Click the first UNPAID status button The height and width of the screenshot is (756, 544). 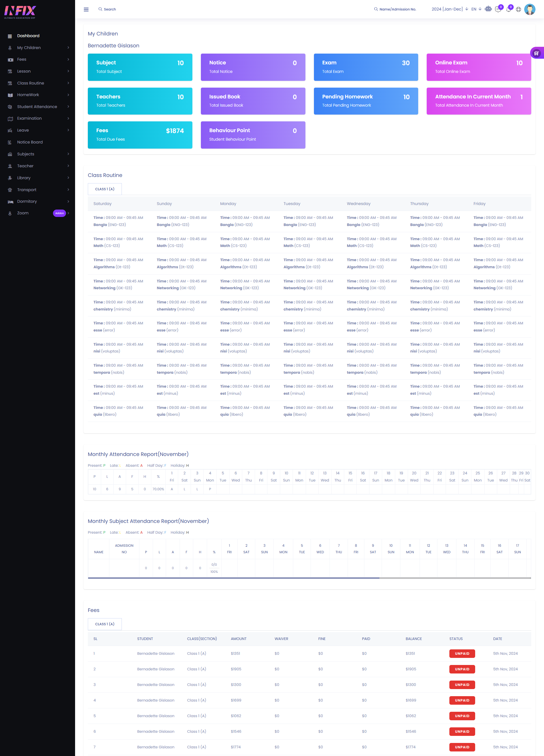[x=462, y=653]
